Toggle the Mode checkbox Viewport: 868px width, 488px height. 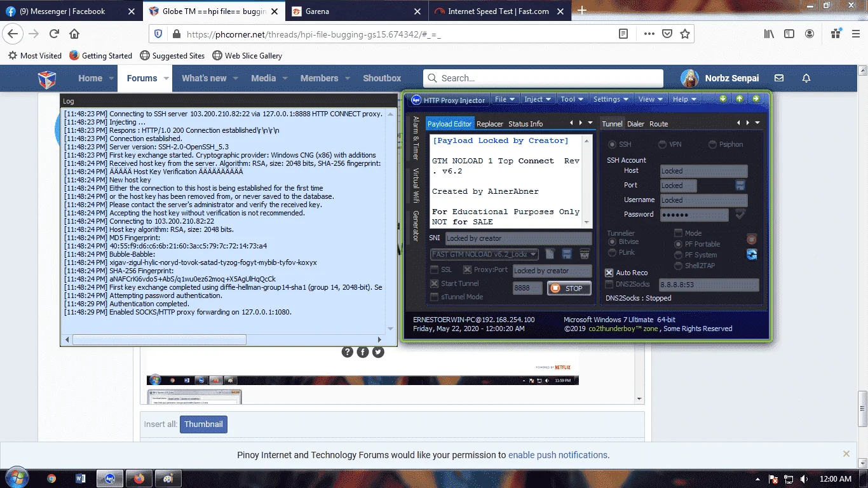point(678,233)
